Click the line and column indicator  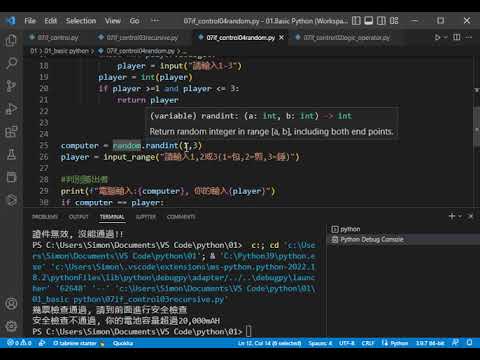click(x=270, y=343)
